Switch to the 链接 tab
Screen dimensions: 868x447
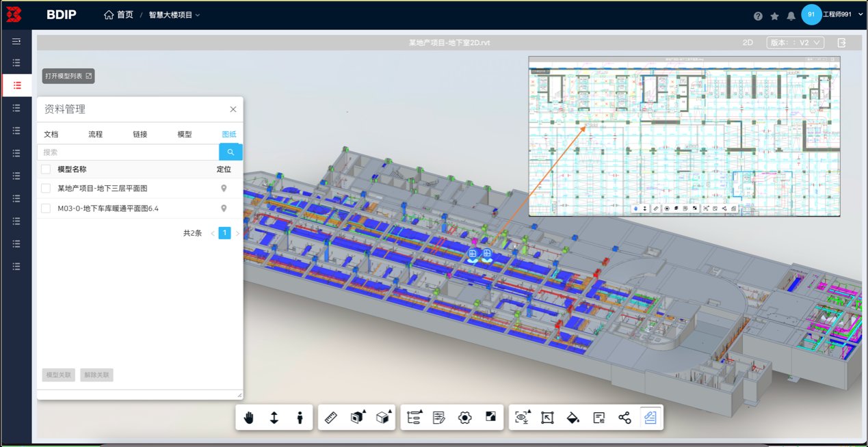tap(140, 135)
